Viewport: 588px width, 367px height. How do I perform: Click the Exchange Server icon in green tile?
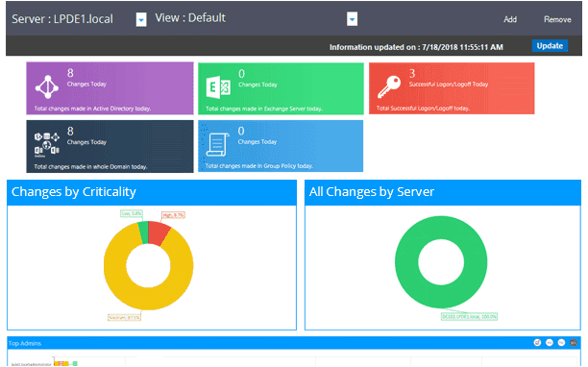[x=218, y=87]
